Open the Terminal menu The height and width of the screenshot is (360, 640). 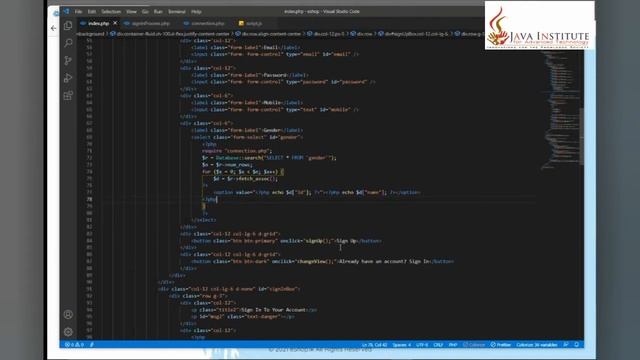tap(177, 12)
